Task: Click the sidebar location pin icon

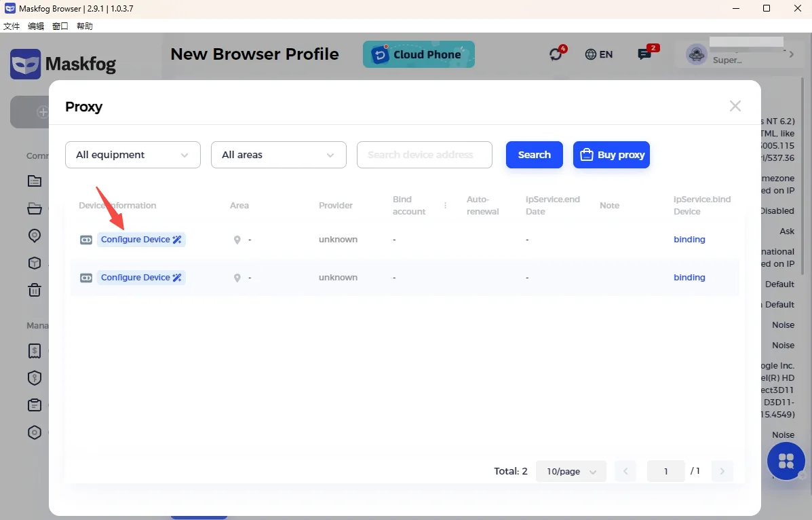Action: click(x=35, y=236)
